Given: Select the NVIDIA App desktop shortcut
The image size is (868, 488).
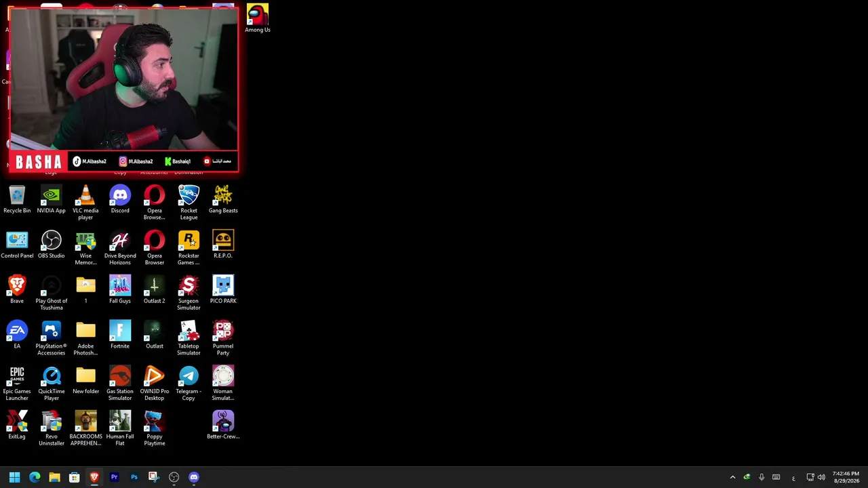Looking at the screenshot, I should 52,199.
